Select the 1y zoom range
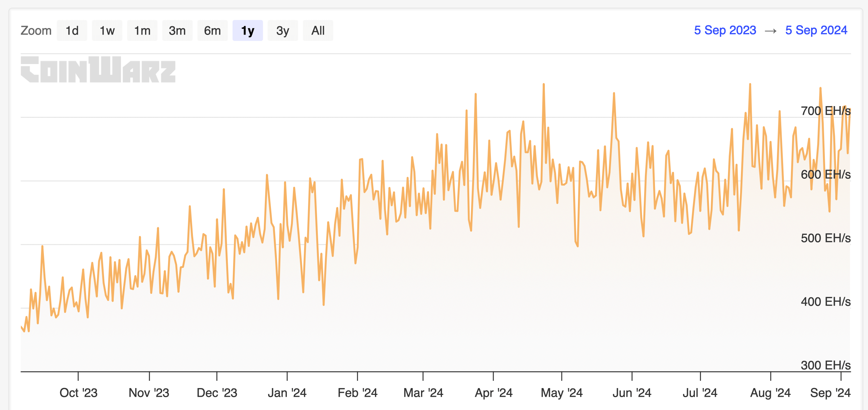 click(x=248, y=31)
